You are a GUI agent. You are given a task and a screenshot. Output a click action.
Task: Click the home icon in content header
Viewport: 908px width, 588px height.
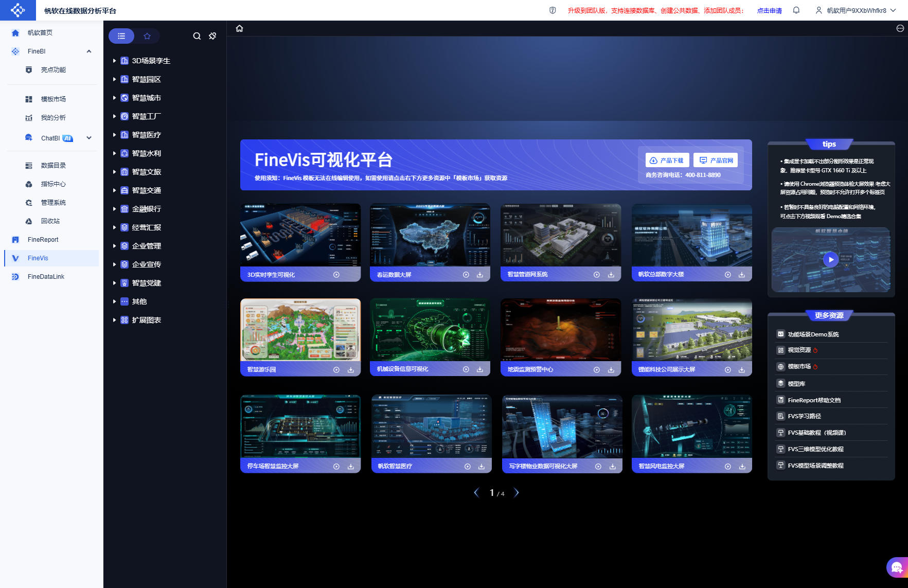click(x=239, y=28)
